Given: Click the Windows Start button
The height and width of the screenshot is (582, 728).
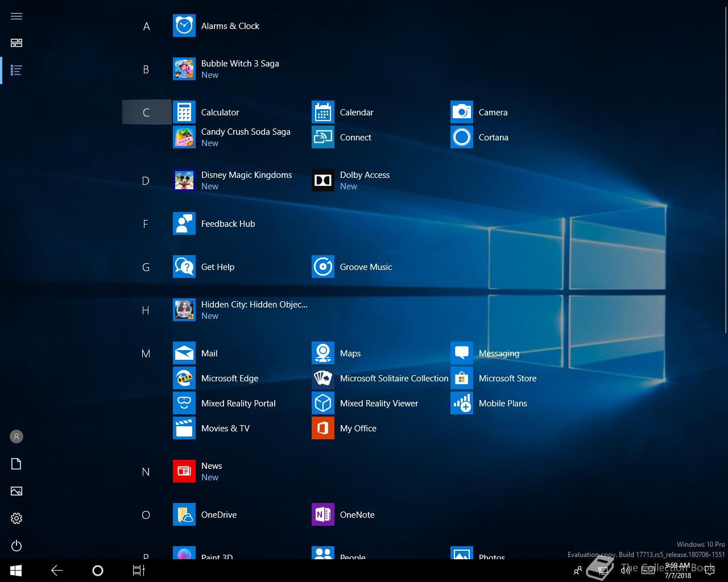Looking at the screenshot, I should click(16, 571).
